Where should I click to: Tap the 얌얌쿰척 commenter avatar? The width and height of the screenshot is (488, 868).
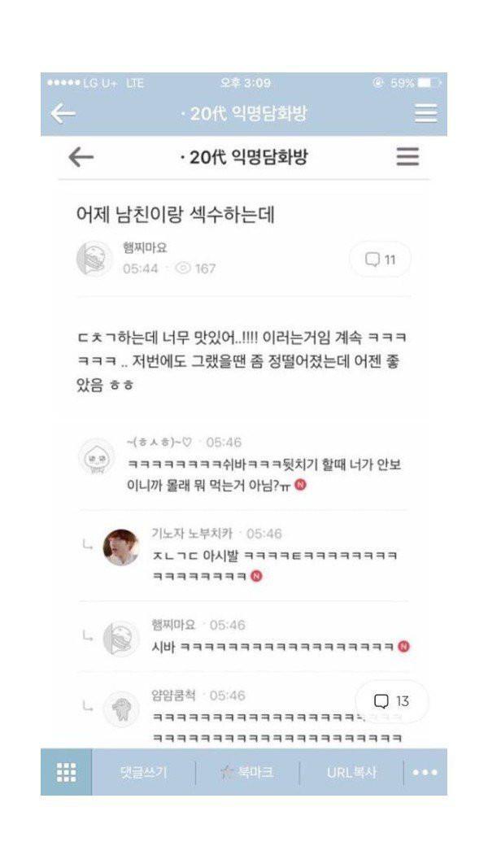point(121,709)
